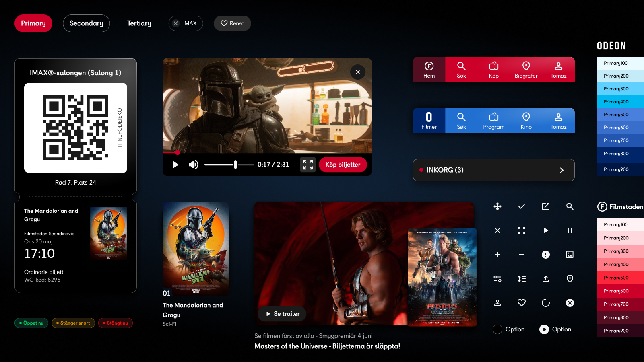Click the pause icon in icon grid
This screenshot has height=362, width=644.
[570, 230]
